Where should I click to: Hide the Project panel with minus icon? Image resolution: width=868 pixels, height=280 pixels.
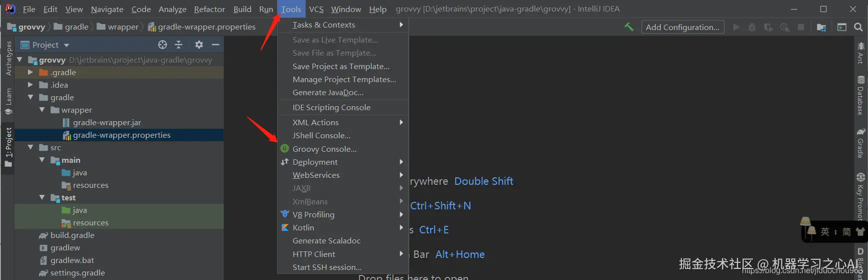(216, 45)
